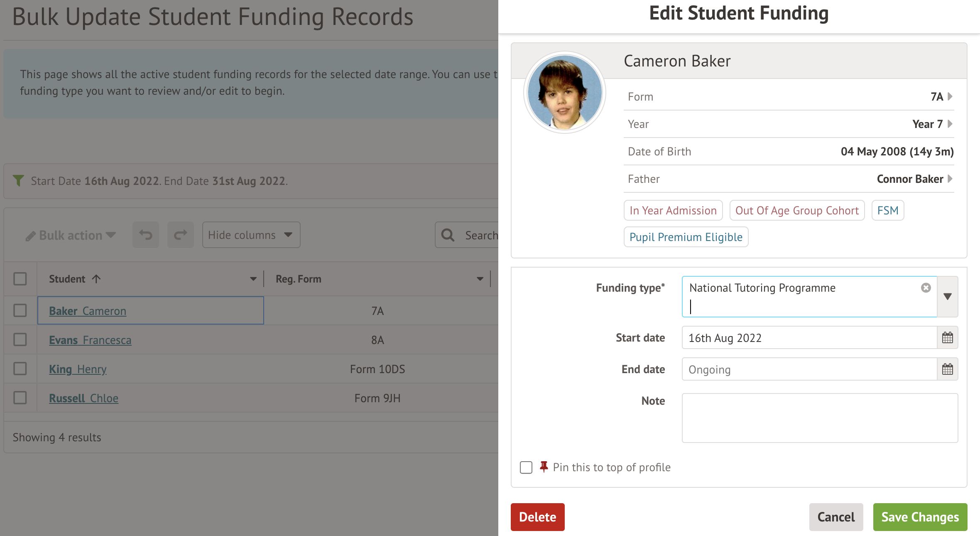Viewport: 980px width, 536px height.
Task: Open the Start date calendar picker
Action: point(947,338)
